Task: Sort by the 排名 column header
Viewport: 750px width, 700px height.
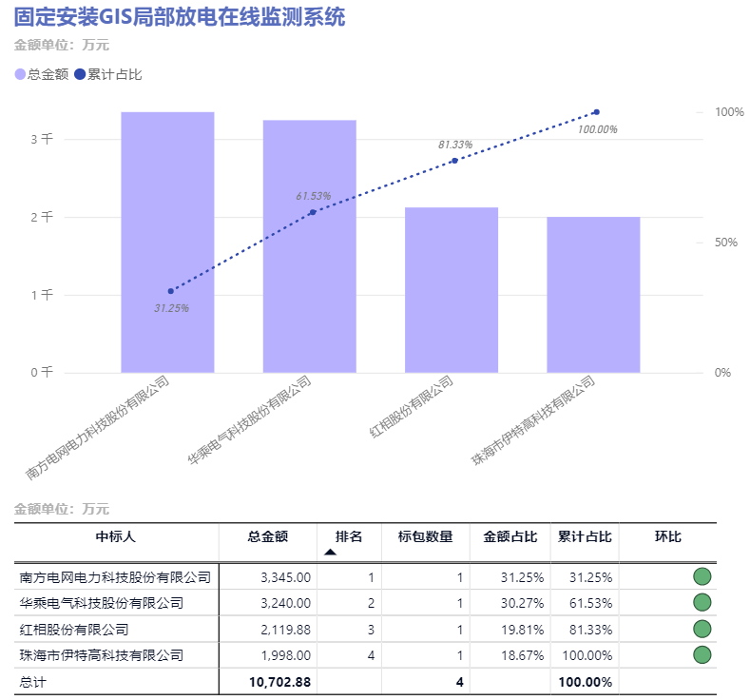Action: click(349, 536)
